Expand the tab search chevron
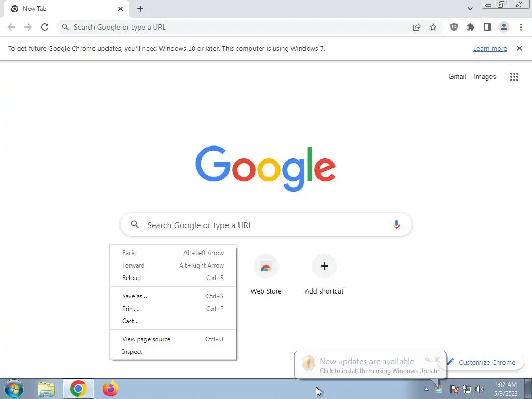This screenshot has width=532, height=399. (470, 9)
